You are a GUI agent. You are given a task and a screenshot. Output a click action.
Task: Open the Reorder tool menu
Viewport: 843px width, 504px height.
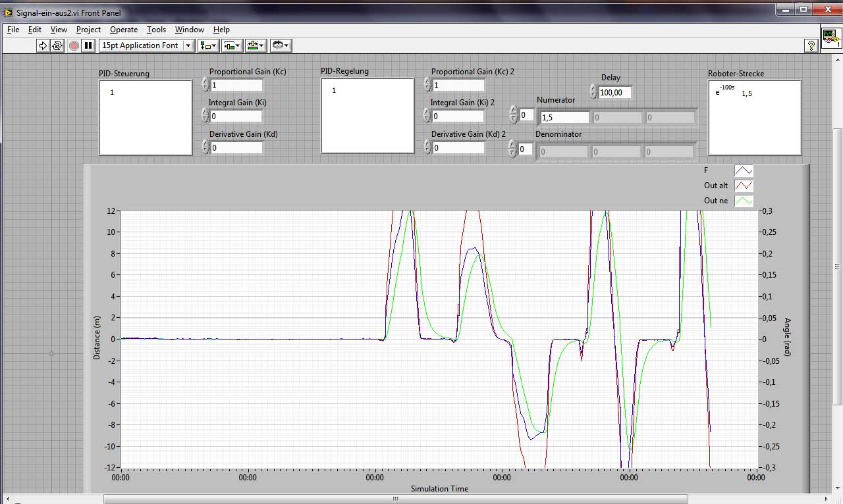(281, 45)
